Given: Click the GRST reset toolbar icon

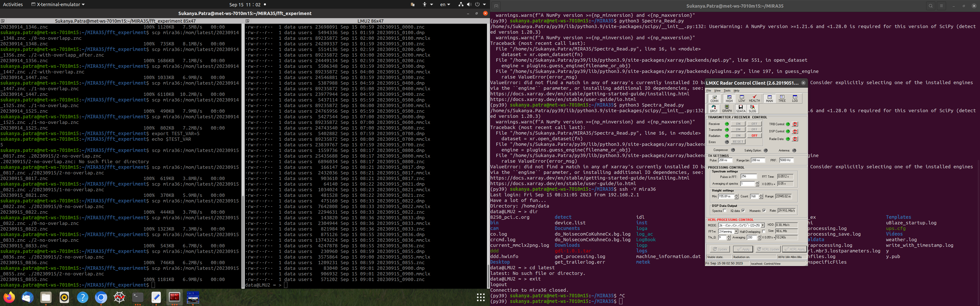Looking at the screenshot, I should pyautogui.click(x=714, y=109).
